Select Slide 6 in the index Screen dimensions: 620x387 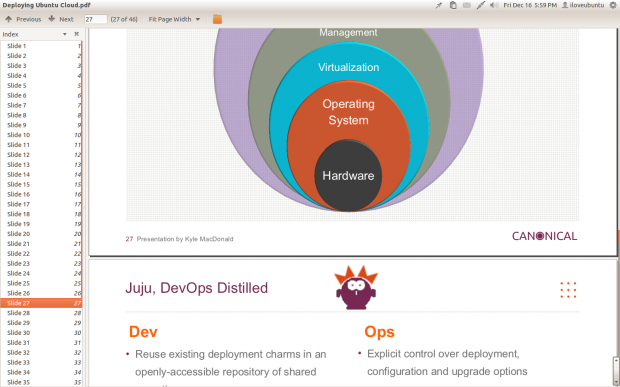41,95
